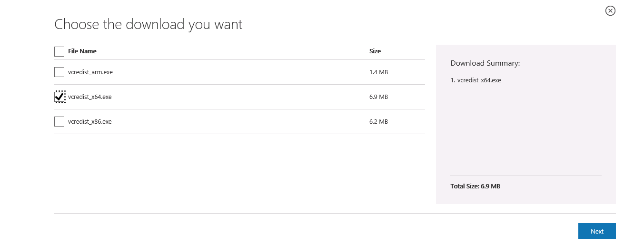Enable the vcredist_x86.exe checkbox
This screenshot has width=644, height=245.
59,122
